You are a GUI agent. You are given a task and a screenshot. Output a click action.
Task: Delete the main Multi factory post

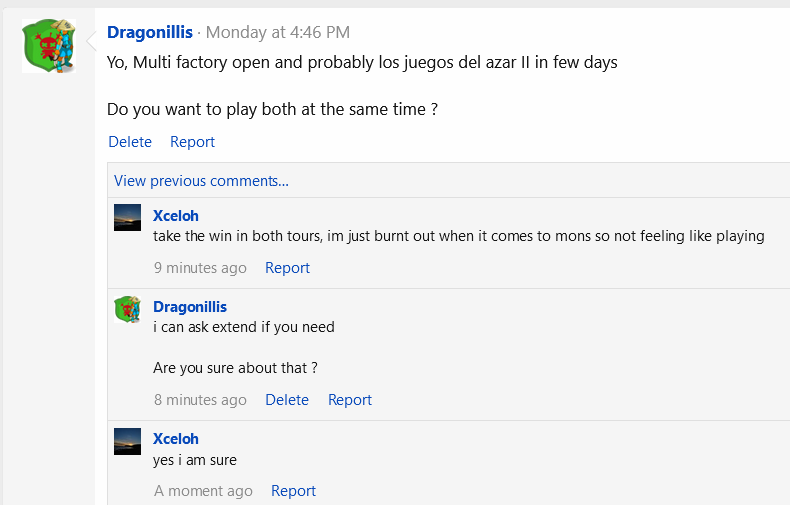tap(130, 142)
